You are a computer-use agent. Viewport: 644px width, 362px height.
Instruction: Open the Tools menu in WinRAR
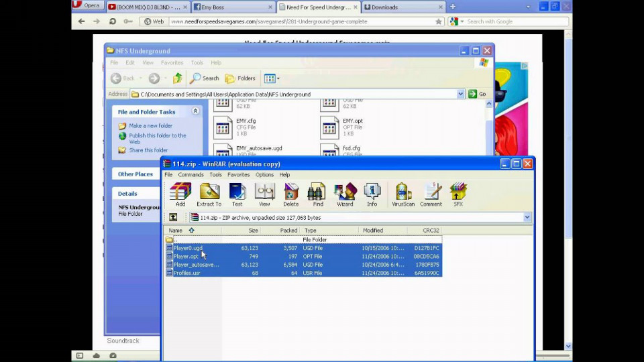coord(215,174)
